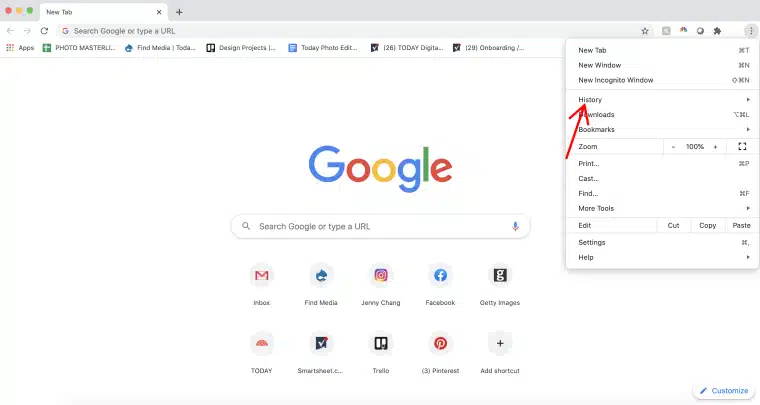The height and width of the screenshot is (405, 760).
Task: Choose New Tab from the menu
Action: pyautogui.click(x=663, y=50)
